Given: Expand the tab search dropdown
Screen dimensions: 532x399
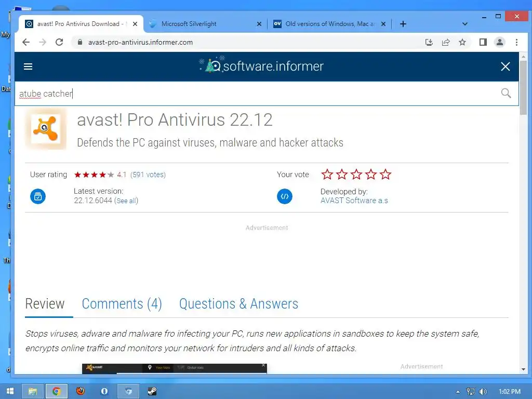Looking at the screenshot, I should 465,24.
